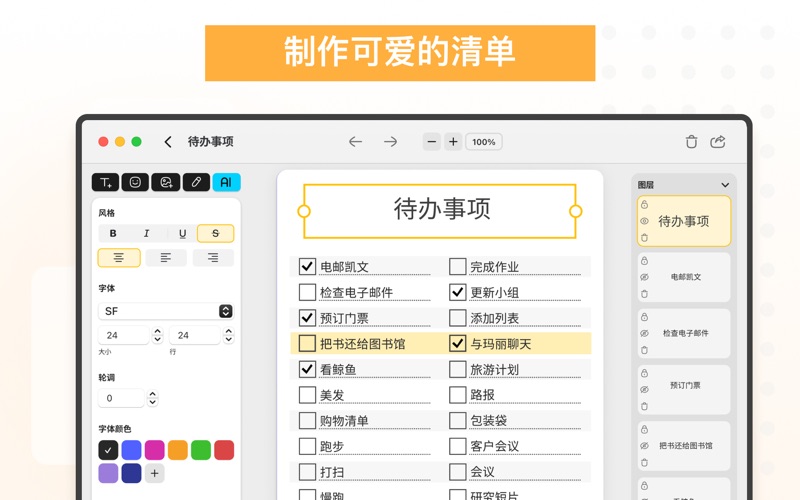Uncheck the 电邮凯文 checkbox

coord(307,267)
